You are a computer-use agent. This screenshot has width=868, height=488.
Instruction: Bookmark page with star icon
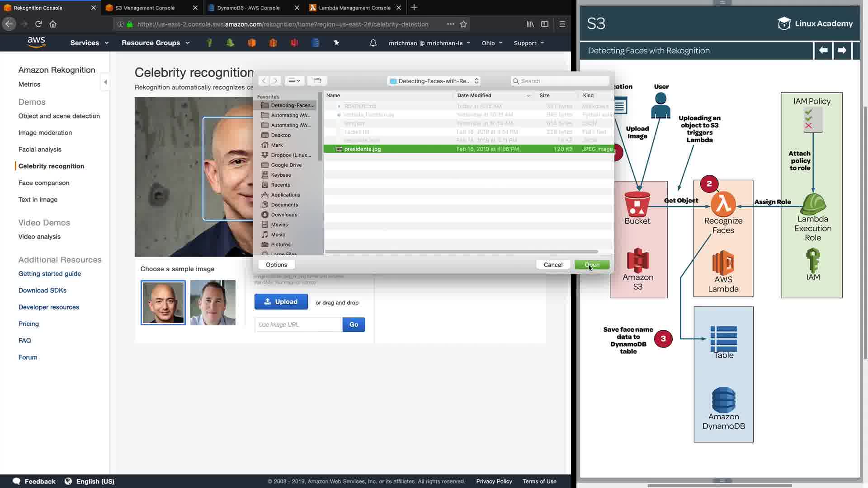(x=463, y=24)
